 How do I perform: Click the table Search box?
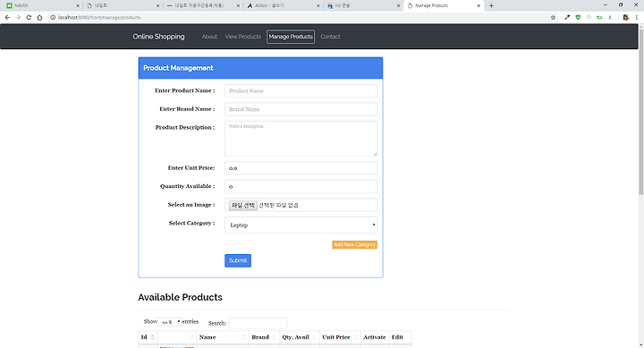(258, 323)
